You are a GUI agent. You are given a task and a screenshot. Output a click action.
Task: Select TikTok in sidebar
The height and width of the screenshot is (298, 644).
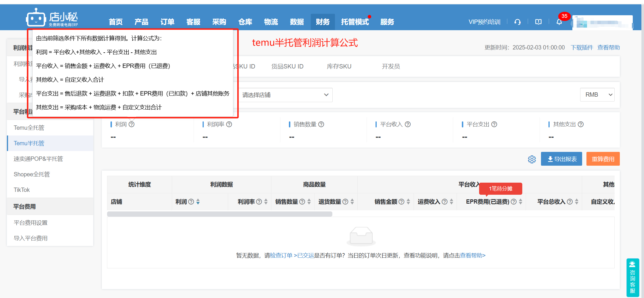[x=50, y=190]
